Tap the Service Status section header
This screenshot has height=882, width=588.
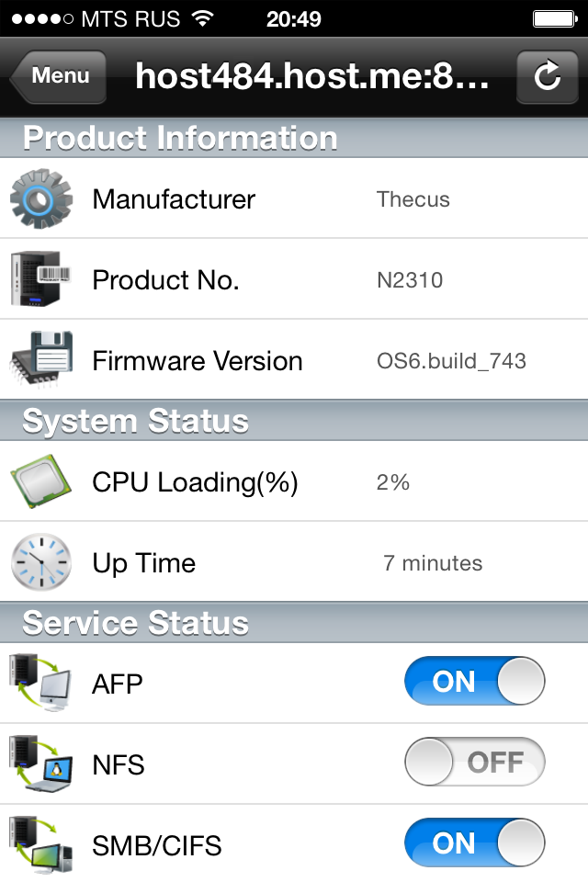136,623
